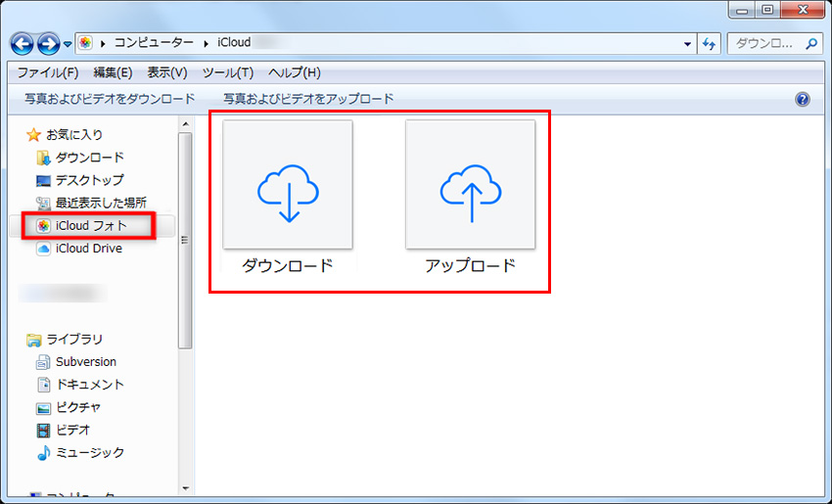Click the sidebar scrollbar up arrow
The width and height of the screenshot is (832, 504).
tap(185, 124)
